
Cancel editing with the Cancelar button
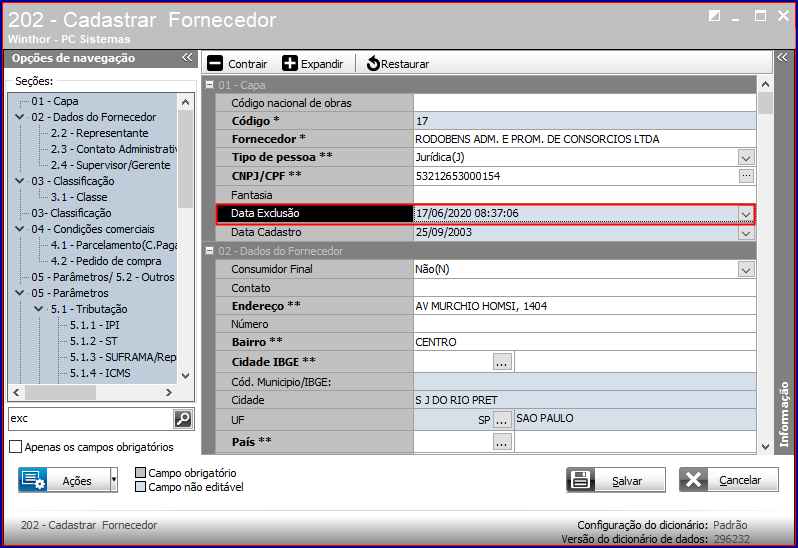pyautogui.click(x=729, y=480)
